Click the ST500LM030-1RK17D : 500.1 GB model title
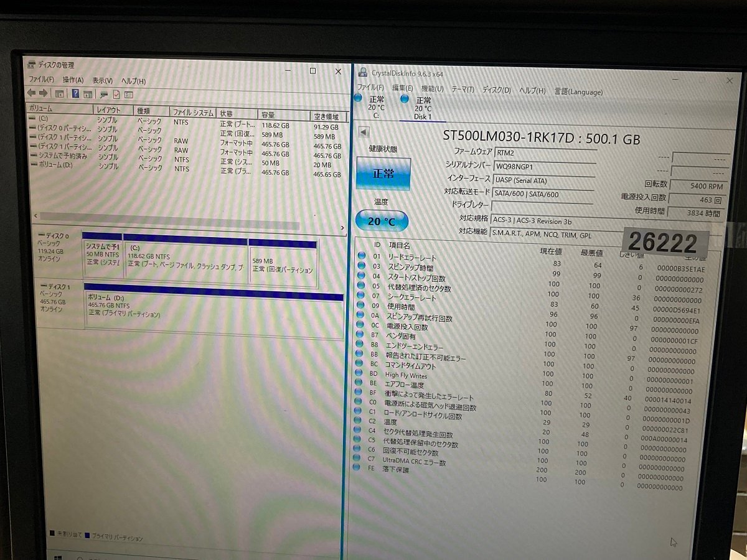 [541, 138]
